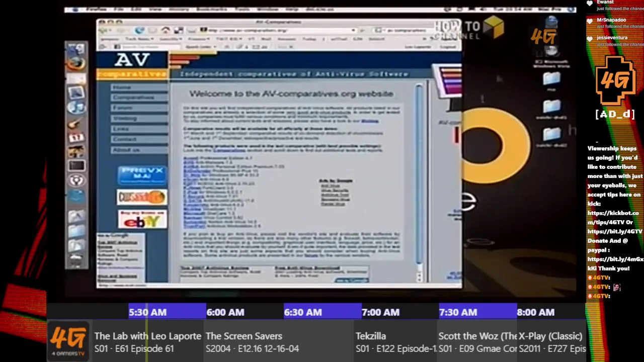Open the Links page in sidebar
The height and width of the screenshot is (362, 644).
coord(139,129)
